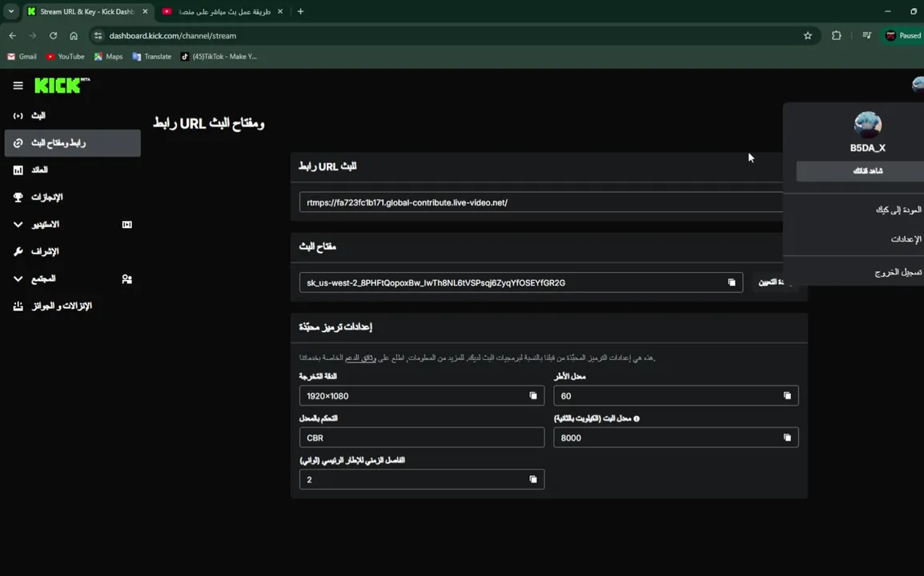The height and width of the screenshot is (576, 924).
Task: Select Log out (تسجيل الخروج) in profile menu
Action: (x=898, y=273)
